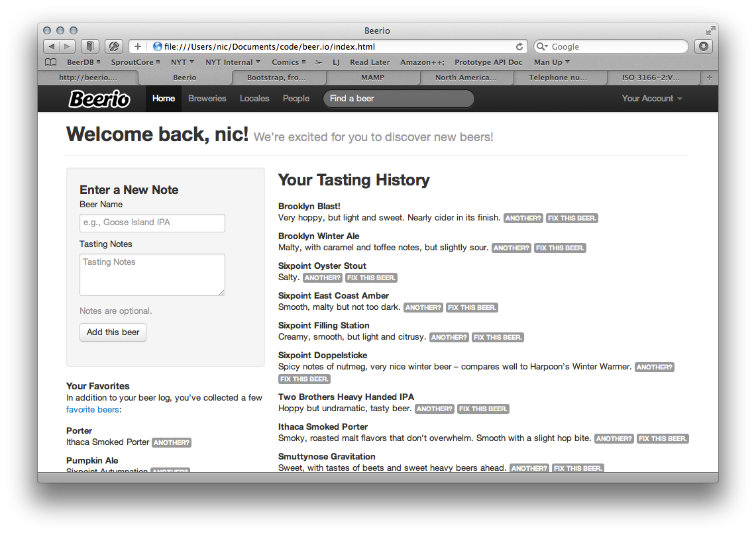Image resolution: width=756 pixels, height=535 pixels.
Task: Go forward with Safari's forward arrow
Action: click(x=68, y=46)
